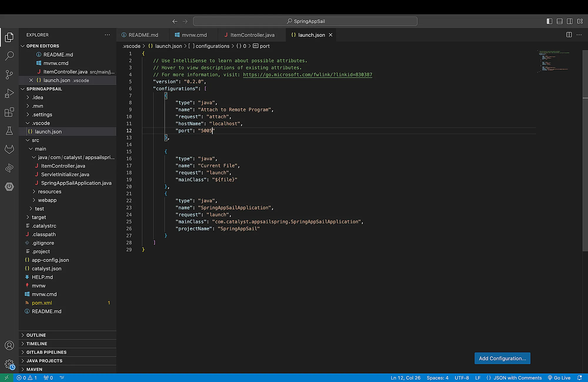Click the Add Configuration button
This screenshot has height=382, width=588.
coord(502,358)
